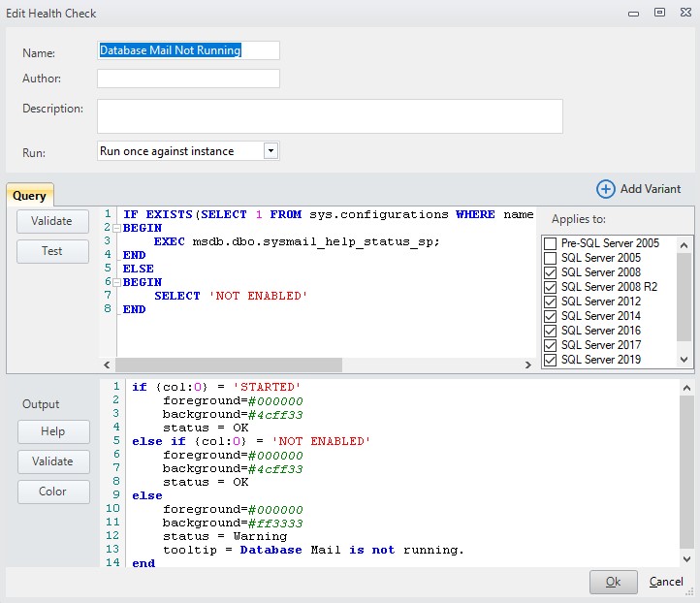700x603 pixels.
Task: Toggle SQL Server 2005 checkbox
Action: [x=550, y=258]
